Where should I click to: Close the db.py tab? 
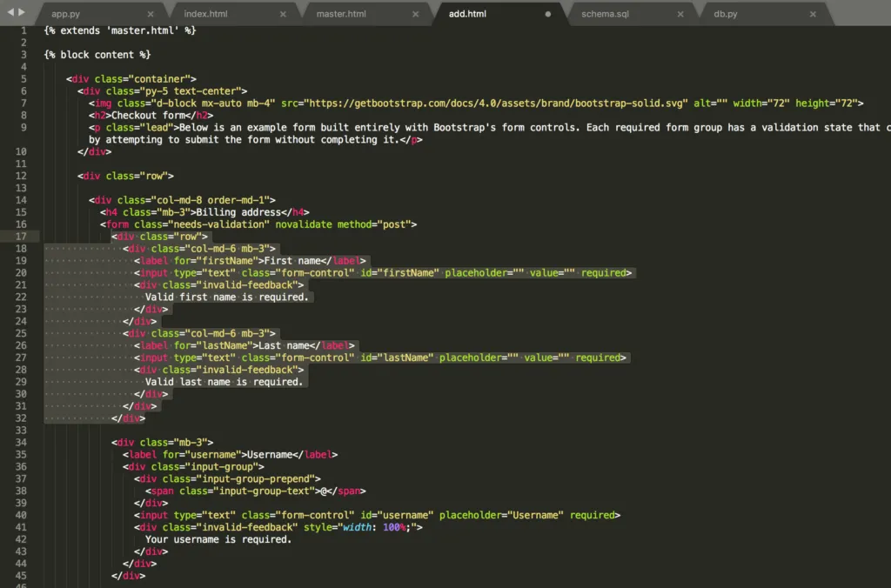tap(813, 14)
